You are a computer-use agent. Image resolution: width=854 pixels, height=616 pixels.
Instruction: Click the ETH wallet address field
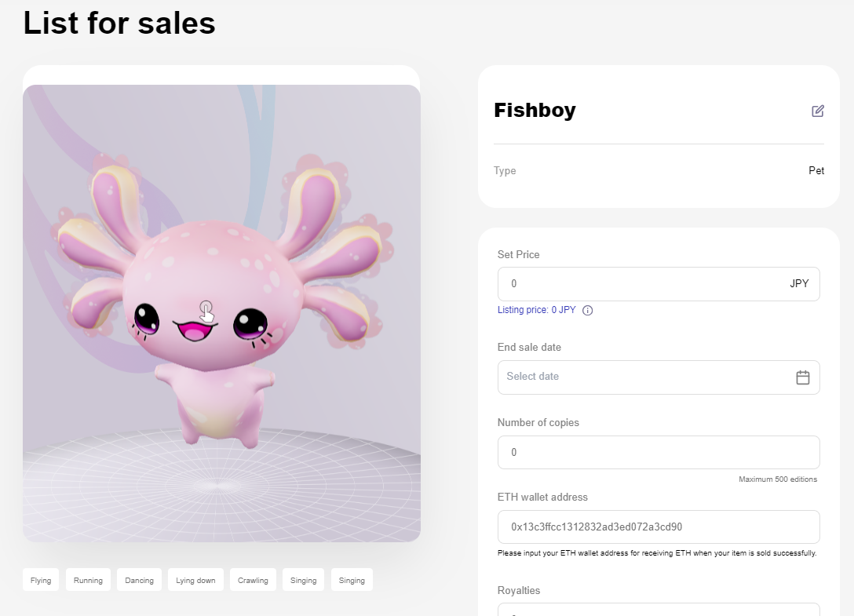click(658, 527)
